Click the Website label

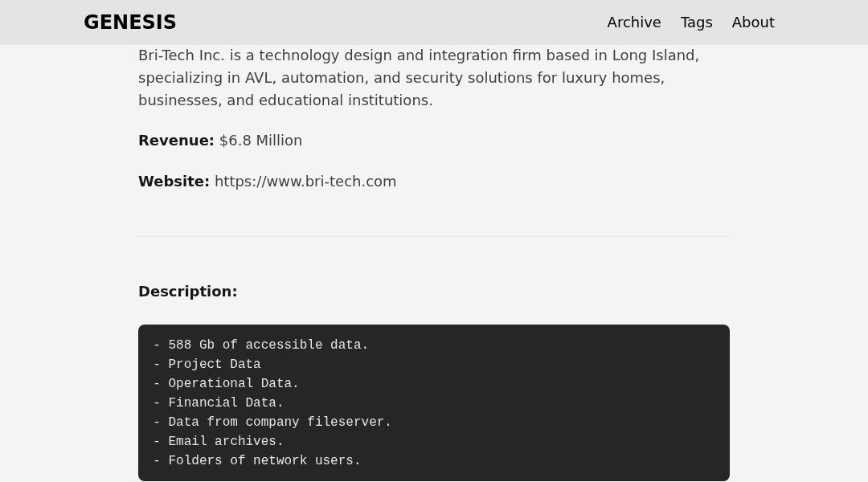pyautogui.click(x=174, y=182)
